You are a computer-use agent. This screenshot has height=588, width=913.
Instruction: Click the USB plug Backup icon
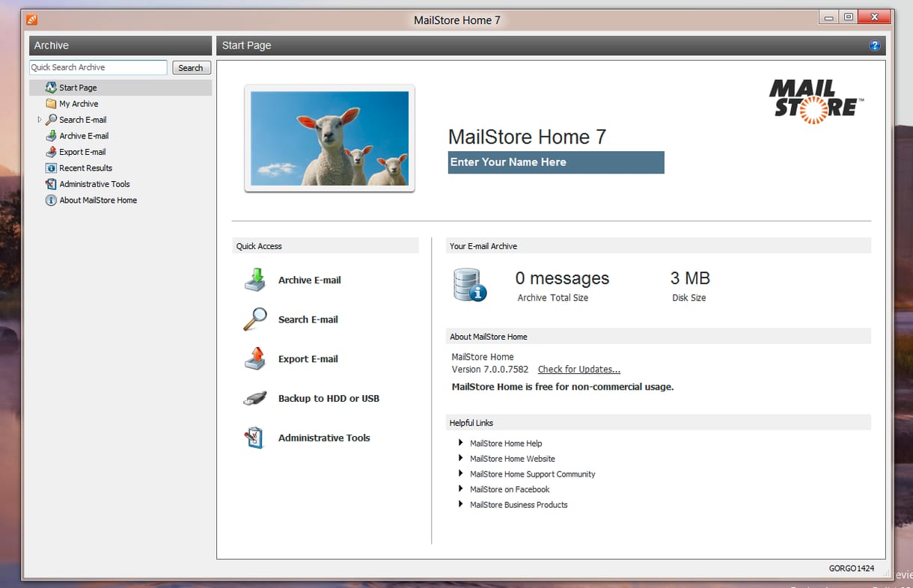255,399
